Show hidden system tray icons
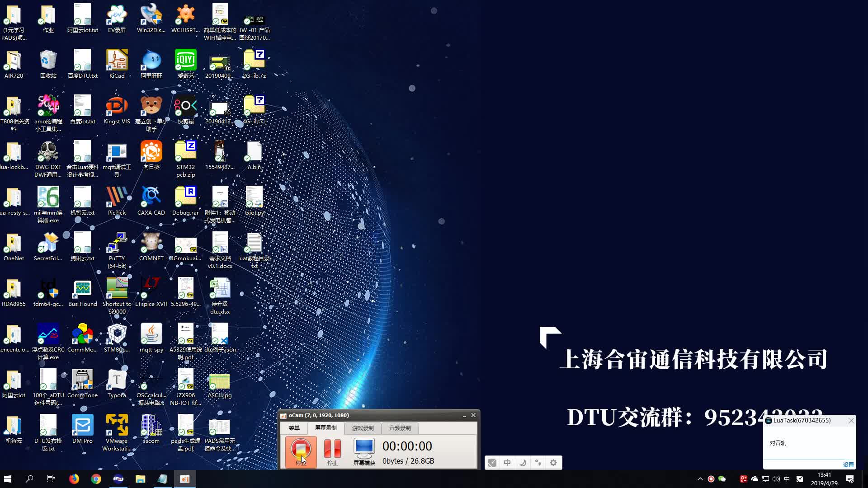 [x=700, y=479]
